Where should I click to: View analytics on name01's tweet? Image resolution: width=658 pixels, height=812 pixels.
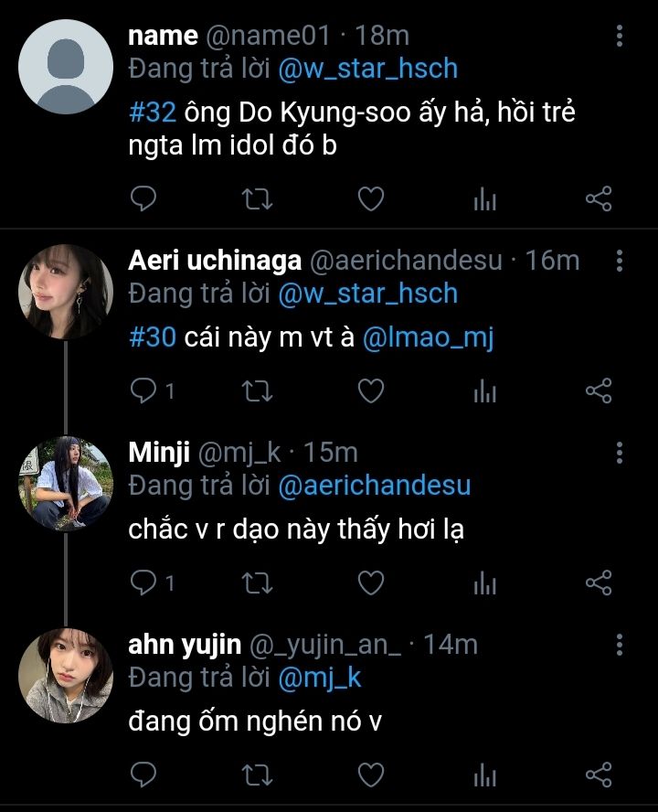(484, 199)
